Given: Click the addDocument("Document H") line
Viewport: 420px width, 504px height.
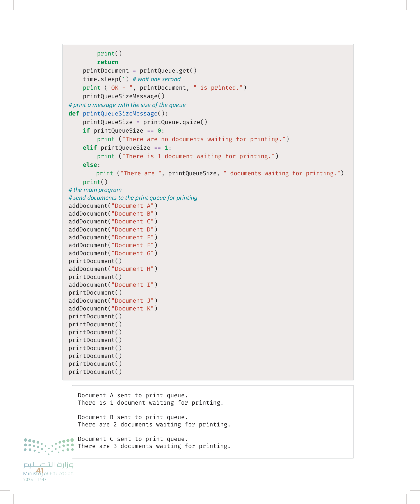Looking at the screenshot, I should 113,269.
